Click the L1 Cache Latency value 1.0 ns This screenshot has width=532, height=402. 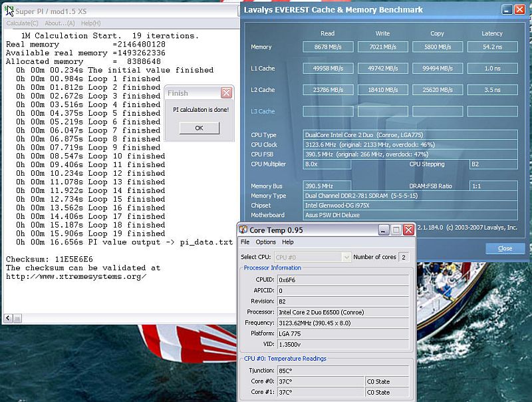pos(493,69)
